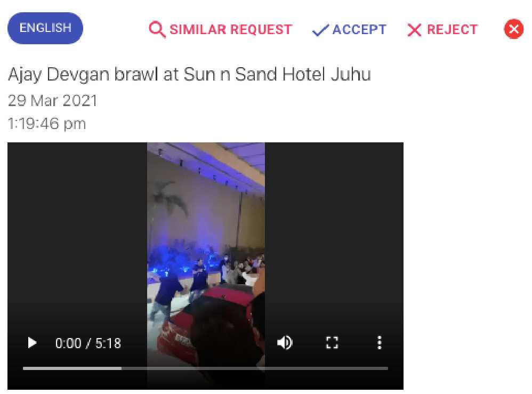The width and height of the screenshot is (532, 394).
Task: Mute the video volume speaker icon
Action: (285, 343)
